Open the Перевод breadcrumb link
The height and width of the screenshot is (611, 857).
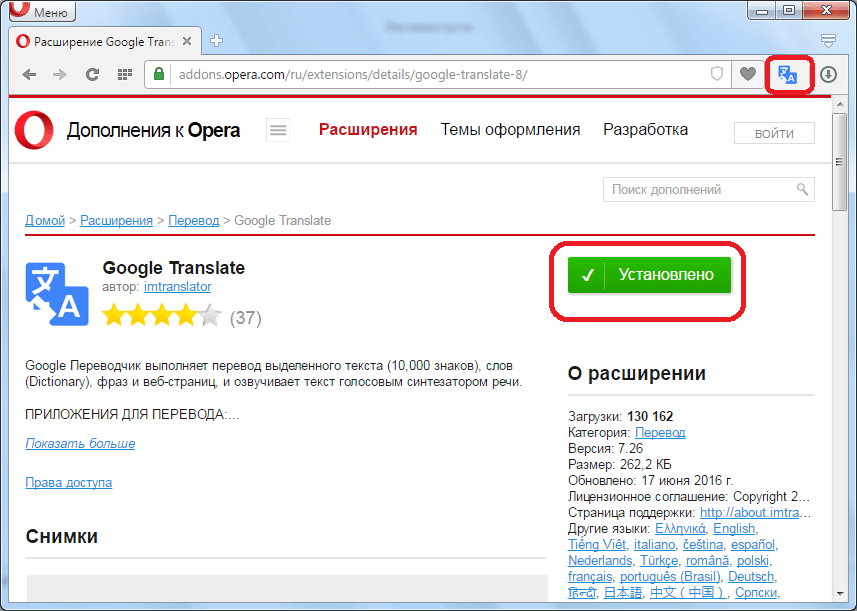(193, 221)
